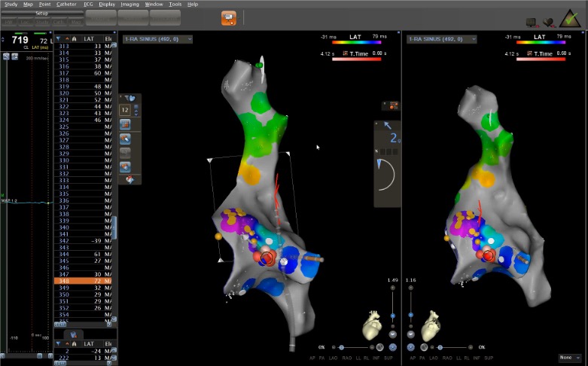The image size is (588, 366).
Task: Click the left heart orientation model icon
Action: point(373,325)
